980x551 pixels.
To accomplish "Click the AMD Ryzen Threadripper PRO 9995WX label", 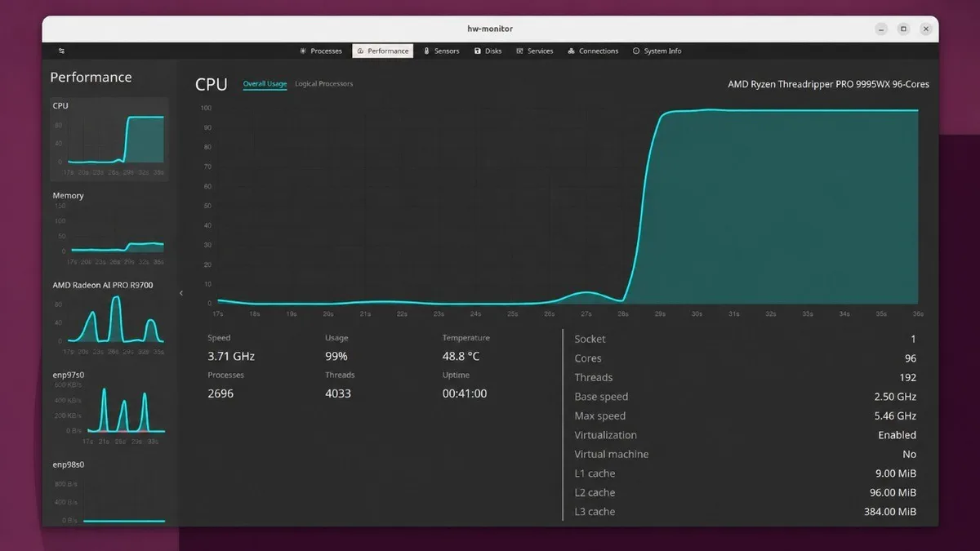I will 828,84.
